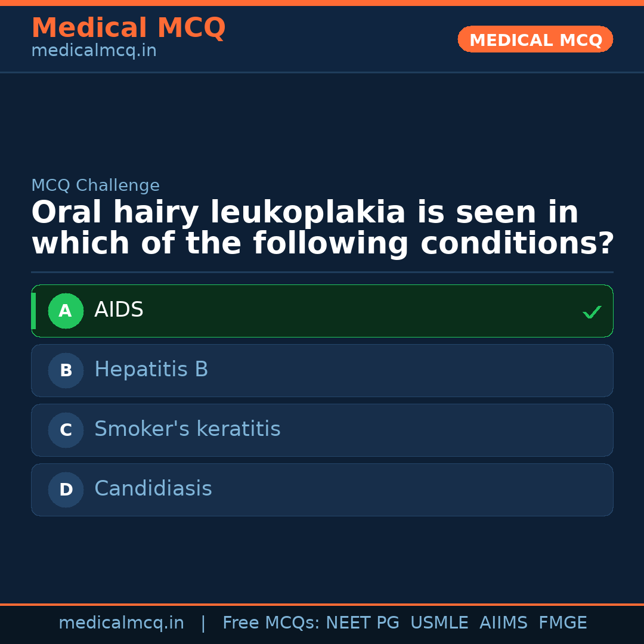Click the oral hairy leukoplakia question text

[322, 228]
